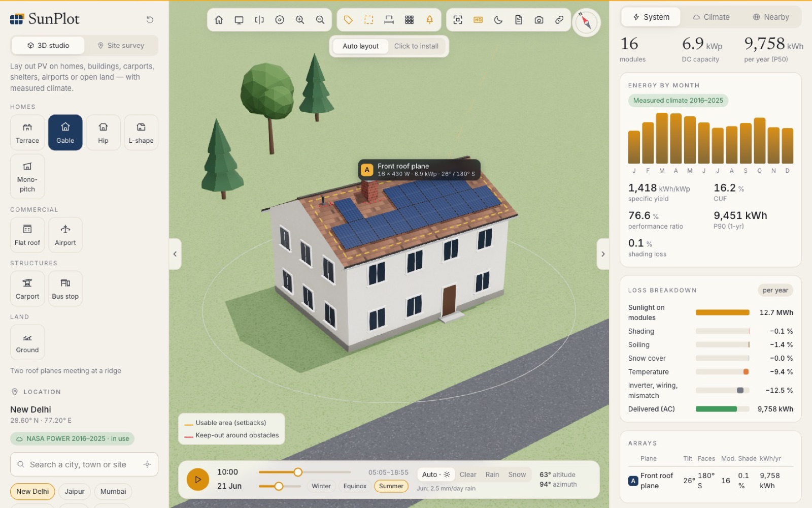Play the sun animation
This screenshot has width=812, height=508.
point(198,480)
